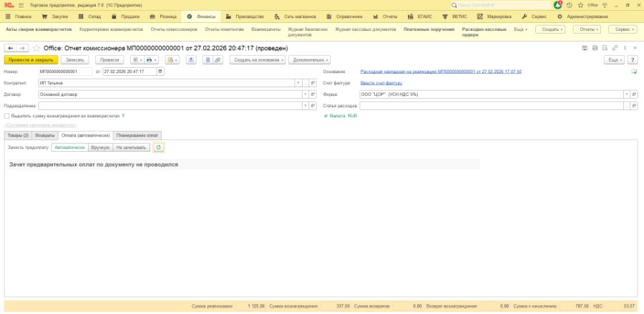The width and height of the screenshot is (644, 314).
Task: Open Платежные поручения link
Action: click(x=429, y=29)
